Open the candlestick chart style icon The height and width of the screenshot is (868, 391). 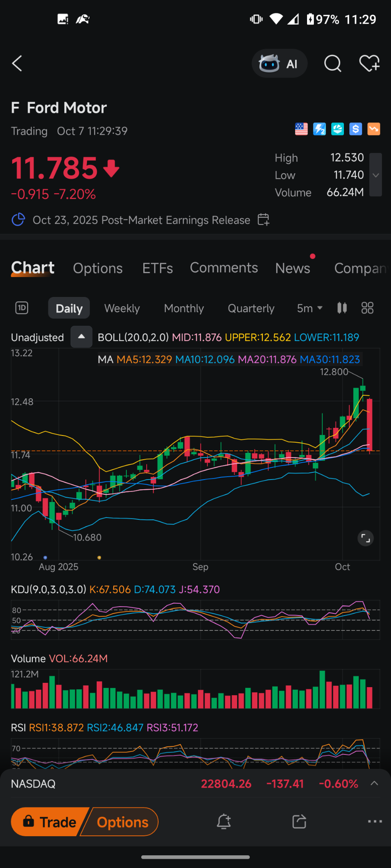(342, 308)
